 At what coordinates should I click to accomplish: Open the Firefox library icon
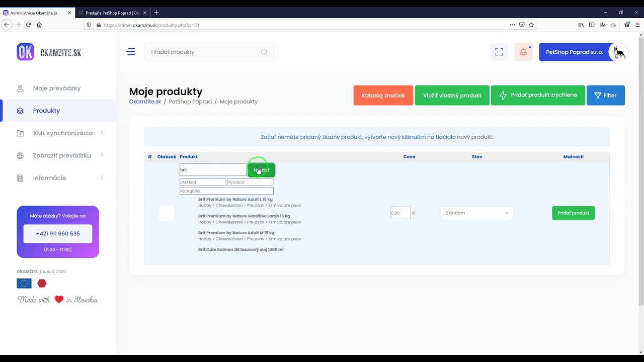tap(581, 25)
